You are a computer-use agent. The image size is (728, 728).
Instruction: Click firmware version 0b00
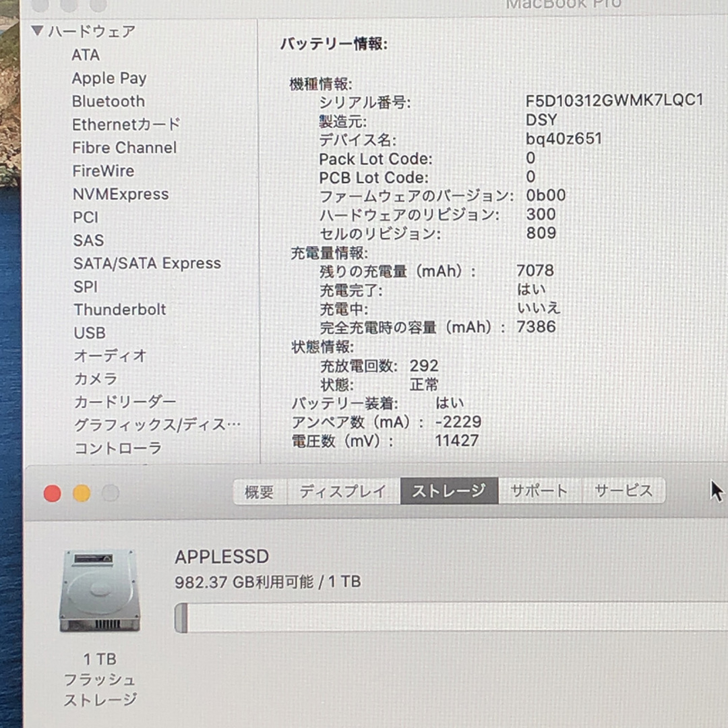tap(545, 195)
